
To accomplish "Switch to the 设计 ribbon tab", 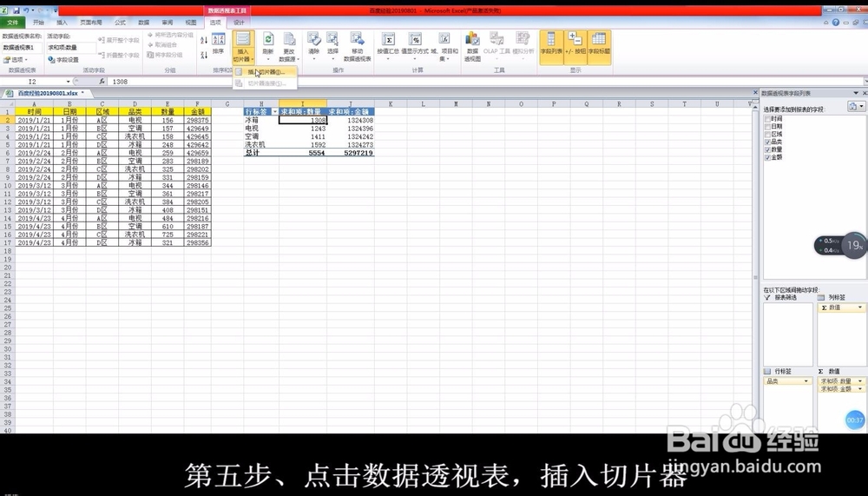I will pyautogui.click(x=239, y=23).
